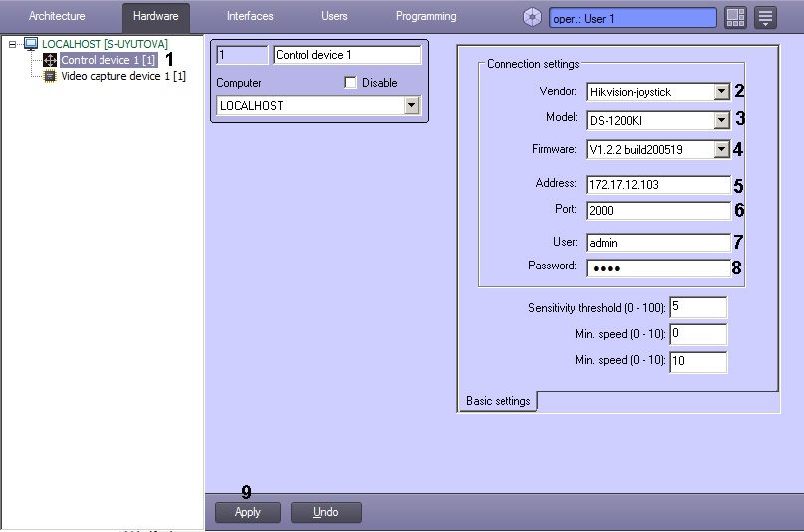Viewport: 804px width, 532px height.
Task: Select Video capture device 1 [1] tree item
Action: tap(123, 76)
